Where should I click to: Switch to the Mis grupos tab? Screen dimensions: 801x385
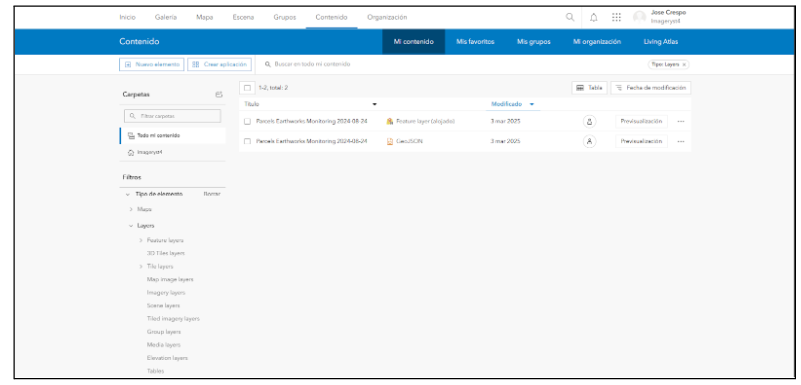pyautogui.click(x=534, y=42)
